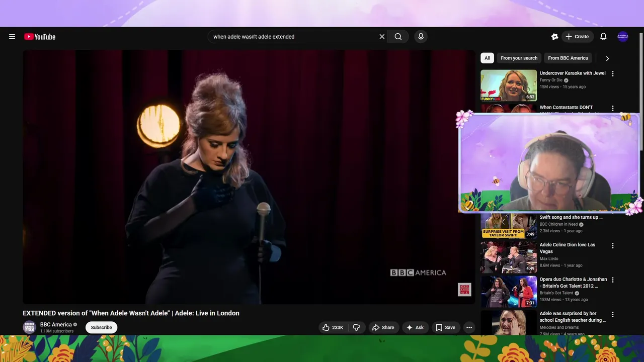Click the 1.19M subscribers text
Viewport: 644px width, 362px height.
click(x=57, y=331)
